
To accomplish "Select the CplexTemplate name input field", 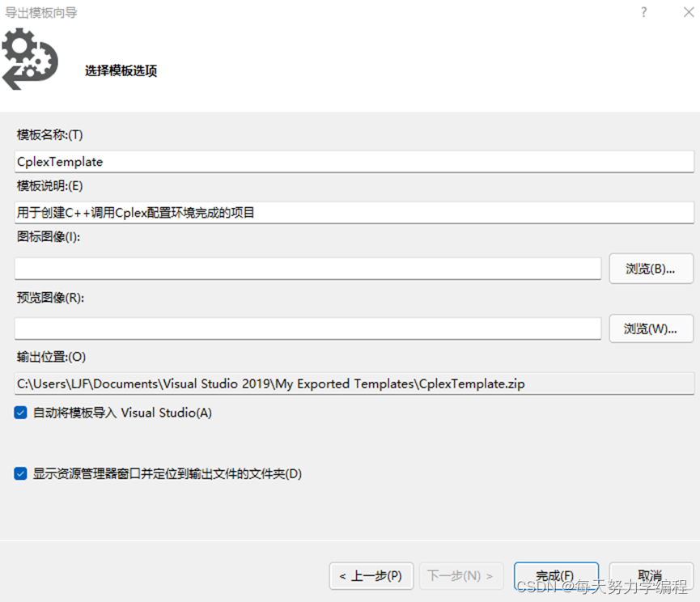I will pyautogui.click(x=354, y=161).
